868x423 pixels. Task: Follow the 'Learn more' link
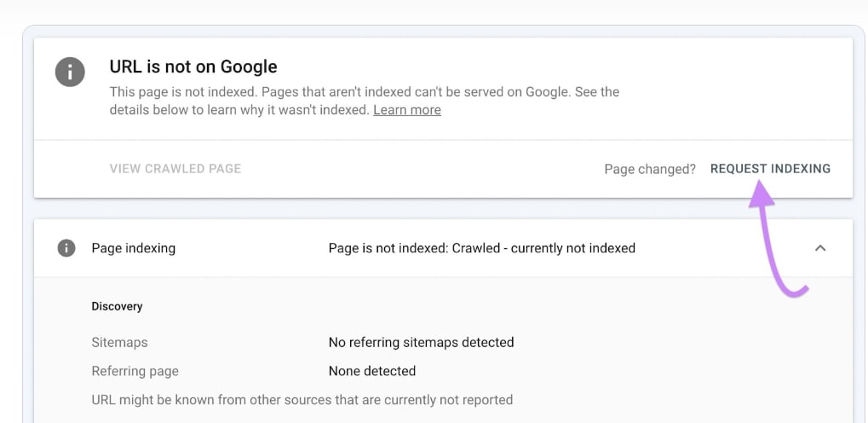407,110
